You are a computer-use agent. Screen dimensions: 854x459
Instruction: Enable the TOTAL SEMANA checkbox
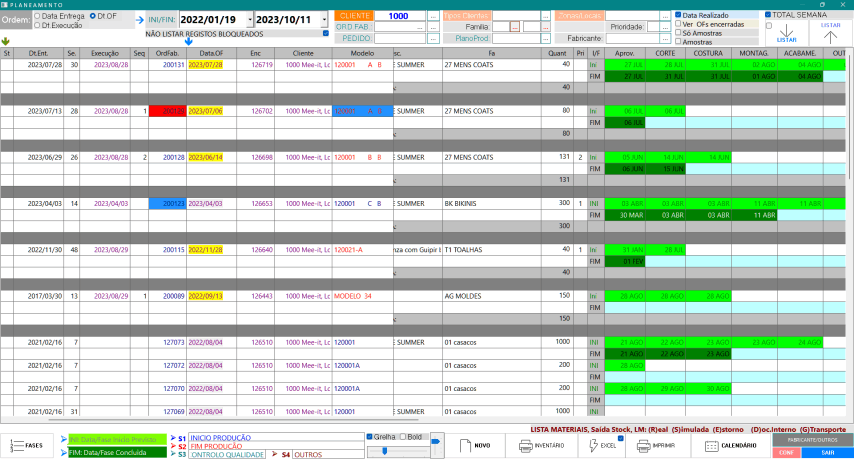pos(769,15)
